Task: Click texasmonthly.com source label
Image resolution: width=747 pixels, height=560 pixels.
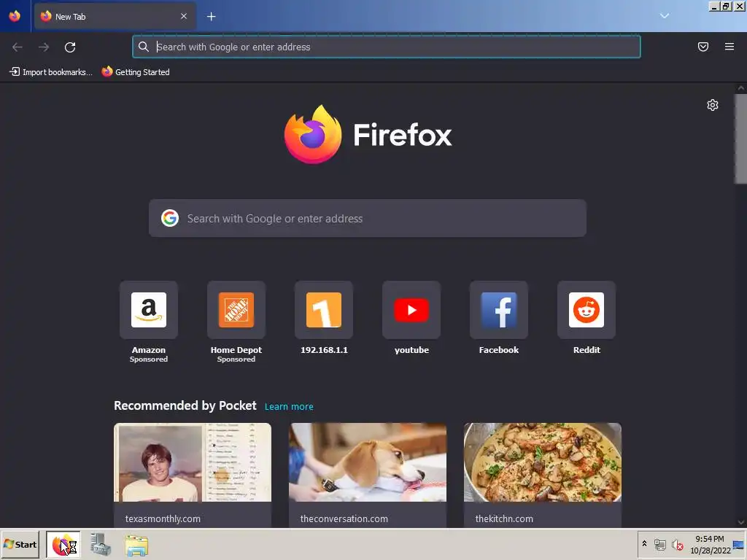Action: point(163,518)
